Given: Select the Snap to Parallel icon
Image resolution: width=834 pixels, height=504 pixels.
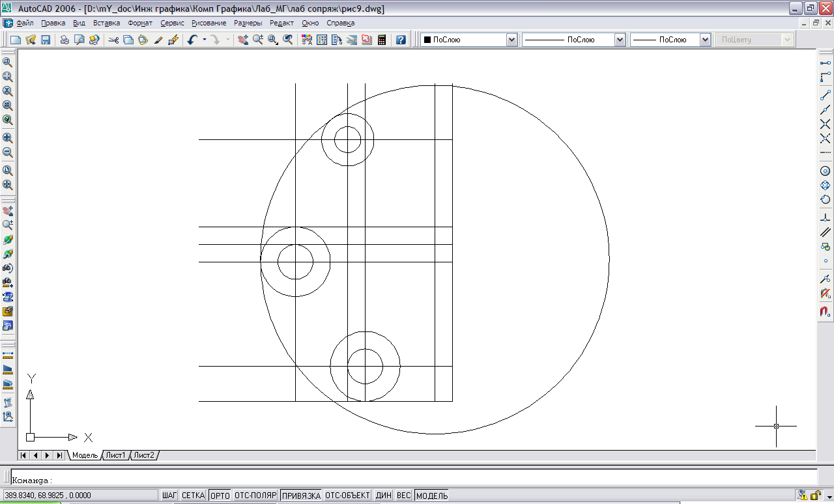Looking at the screenshot, I should 825,232.
